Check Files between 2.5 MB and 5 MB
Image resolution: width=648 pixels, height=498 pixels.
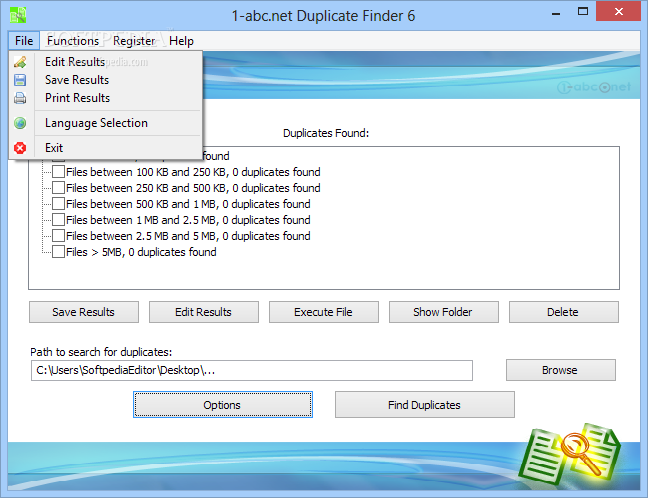coord(59,236)
